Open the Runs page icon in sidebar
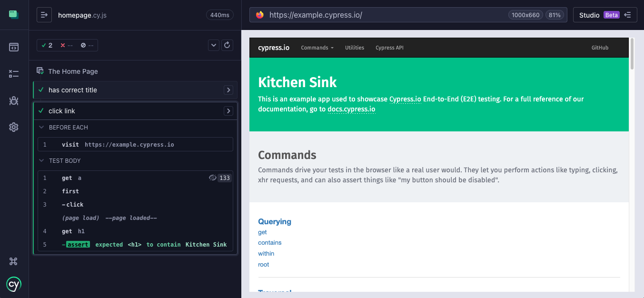The width and height of the screenshot is (644, 298). (x=14, y=73)
